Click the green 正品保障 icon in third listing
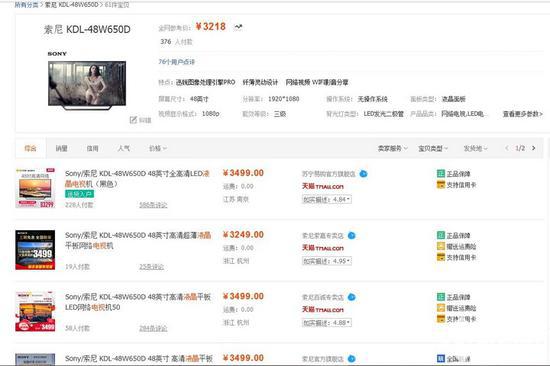The width and height of the screenshot is (550, 366). (x=441, y=297)
